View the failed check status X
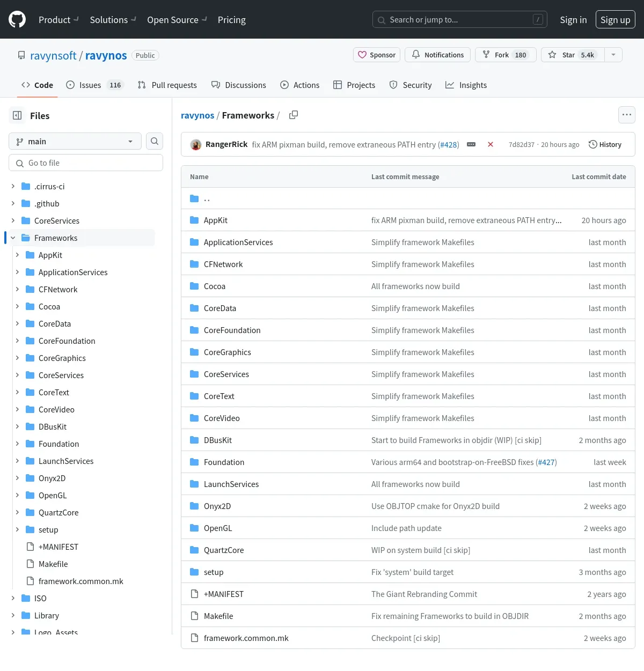 [491, 144]
